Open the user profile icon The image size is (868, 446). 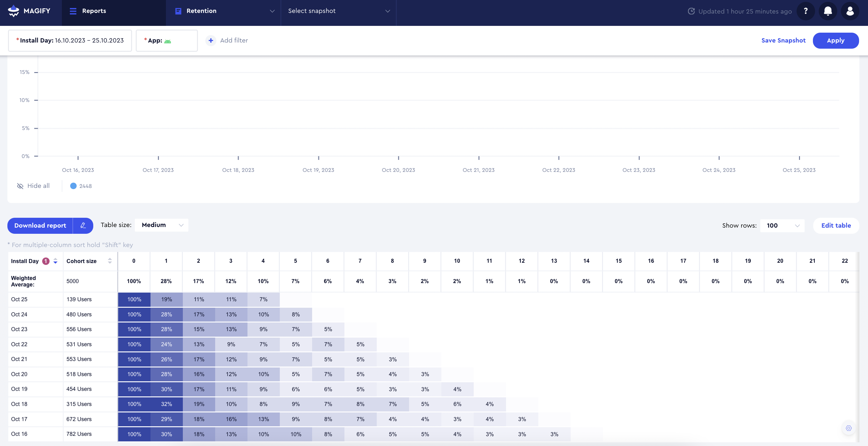(x=850, y=11)
